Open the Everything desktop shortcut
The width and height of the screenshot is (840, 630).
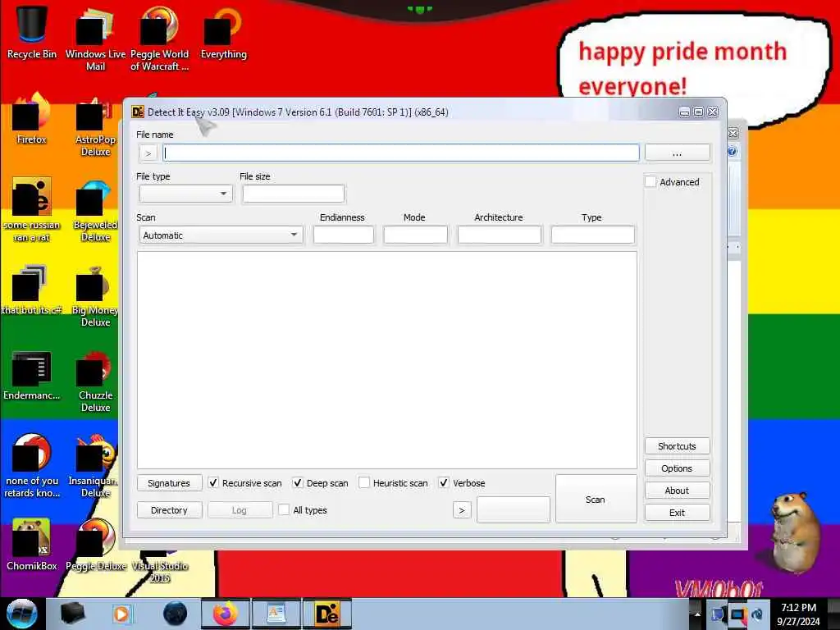[x=223, y=32]
